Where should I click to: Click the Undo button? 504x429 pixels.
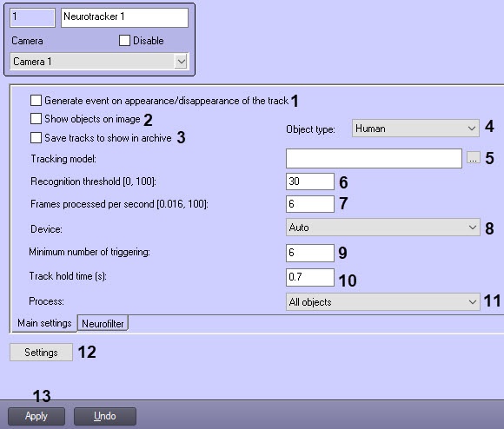pos(105,416)
